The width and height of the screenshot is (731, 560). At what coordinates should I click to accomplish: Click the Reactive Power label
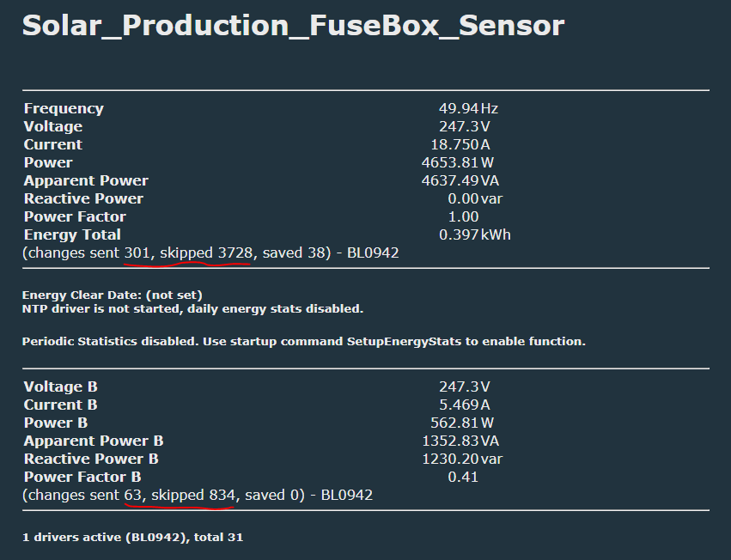click(83, 198)
